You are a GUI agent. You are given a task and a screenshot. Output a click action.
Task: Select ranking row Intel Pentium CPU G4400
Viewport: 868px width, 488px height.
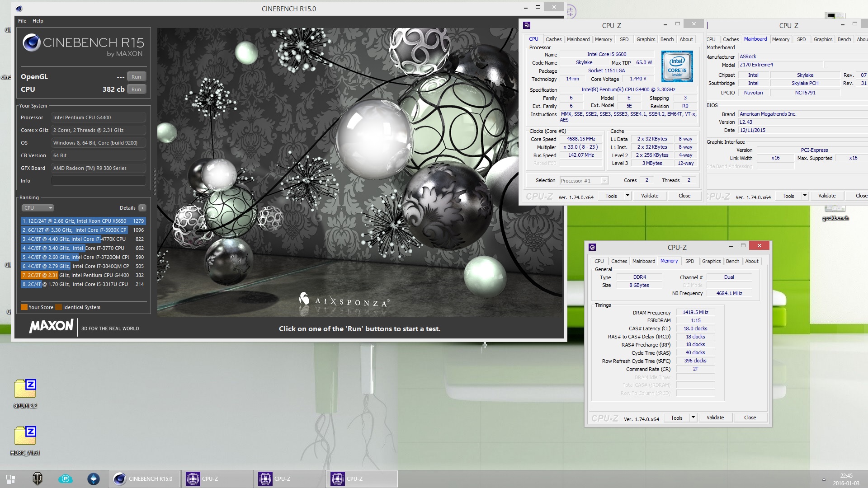click(x=83, y=275)
